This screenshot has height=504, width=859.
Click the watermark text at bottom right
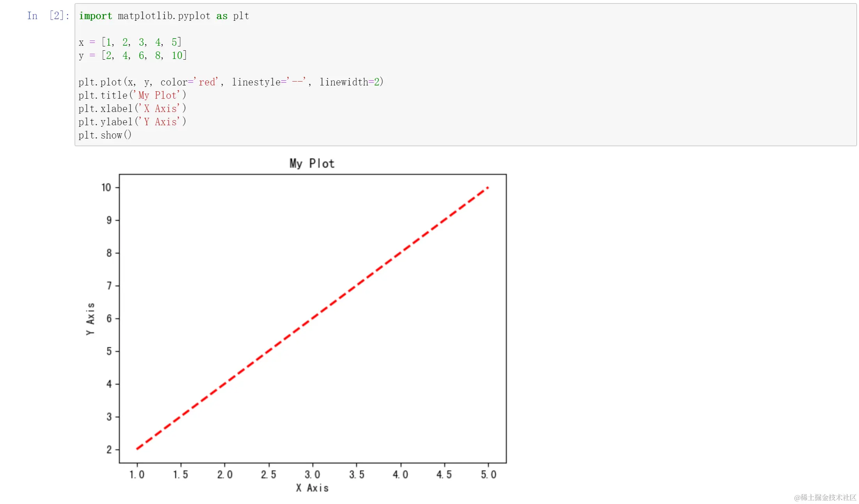click(825, 497)
